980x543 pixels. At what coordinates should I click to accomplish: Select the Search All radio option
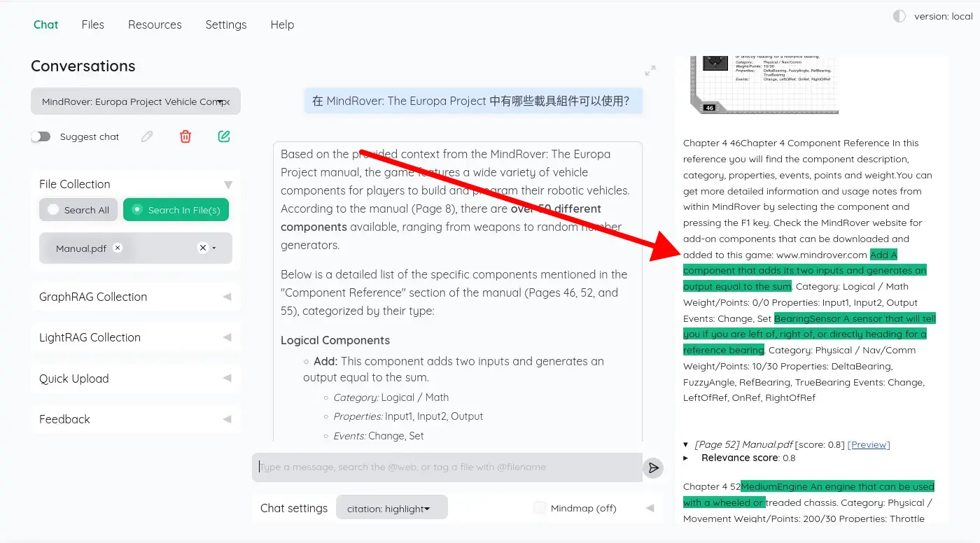click(x=78, y=210)
